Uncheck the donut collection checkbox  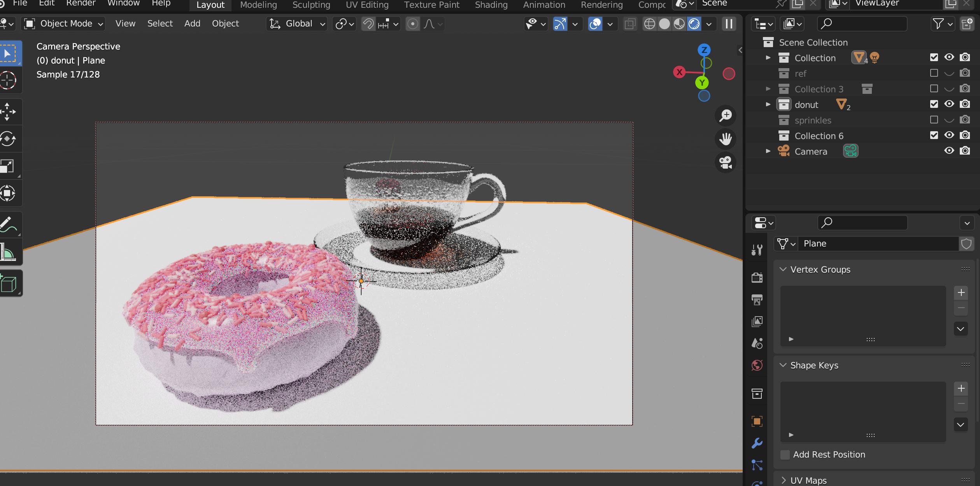[934, 104]
